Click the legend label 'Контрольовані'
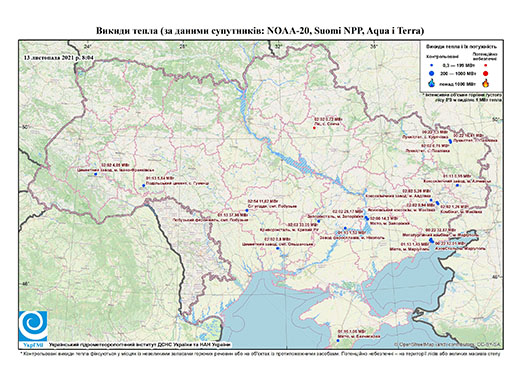Screen dimensions: 520x368 click(x=442, y=57)
